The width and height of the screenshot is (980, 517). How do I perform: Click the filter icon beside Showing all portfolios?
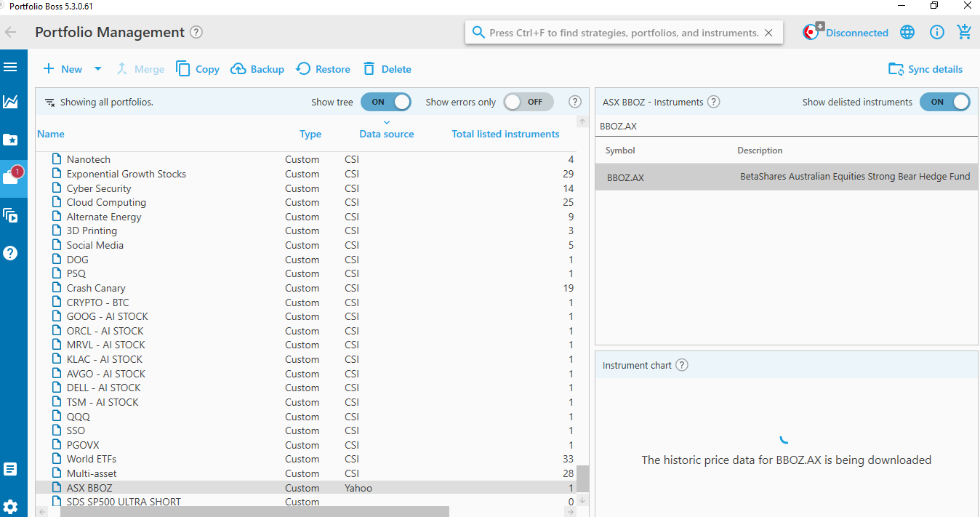(x=50, y=103)
